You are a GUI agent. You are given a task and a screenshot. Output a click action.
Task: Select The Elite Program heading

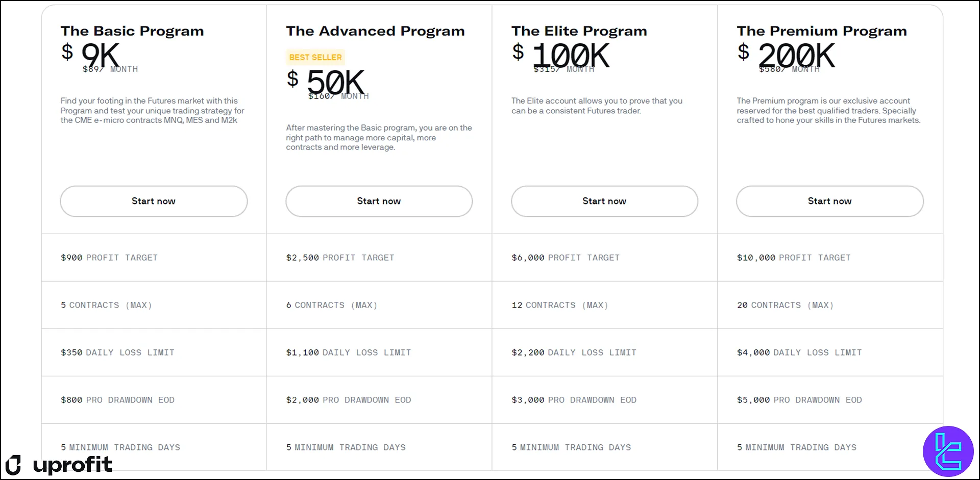coord(579,31)
